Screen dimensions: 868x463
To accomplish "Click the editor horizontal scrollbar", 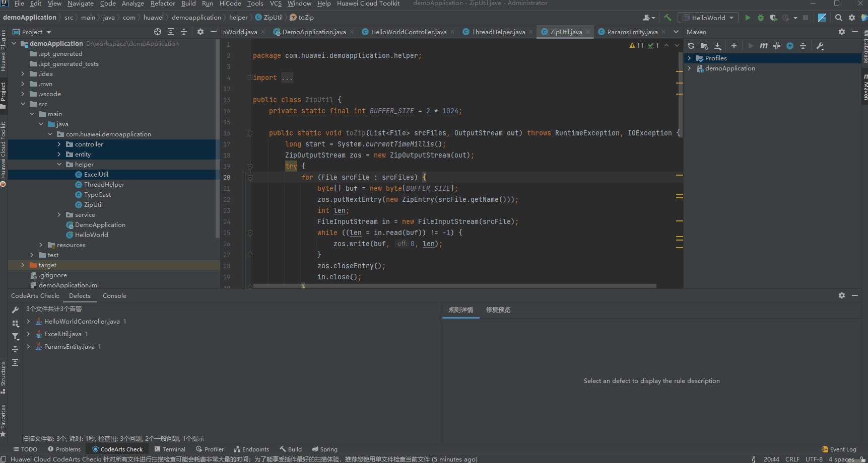I will pyautogui.click(x=453, y=286).
